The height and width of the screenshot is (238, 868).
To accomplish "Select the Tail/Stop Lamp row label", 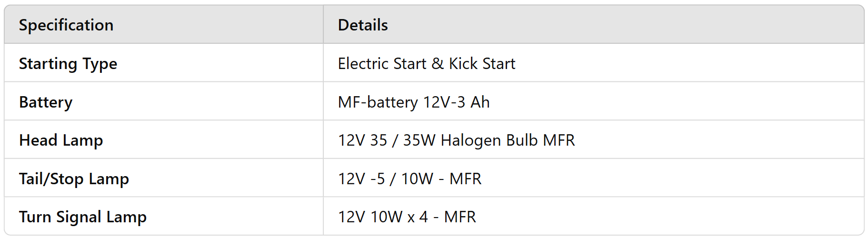I will pyautogui.click(x=74, y=179).
